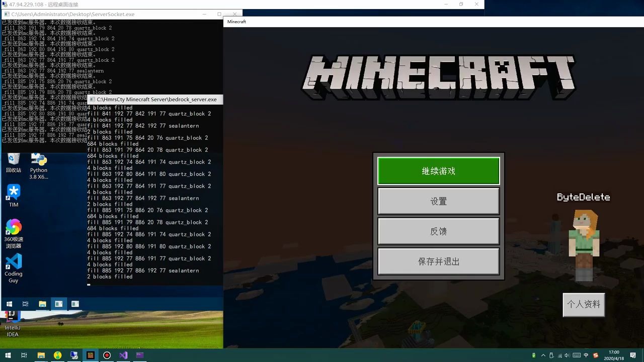Click remote desktop Task View icon
Viewport: 644px width, 362px height.
click(26, 304)
